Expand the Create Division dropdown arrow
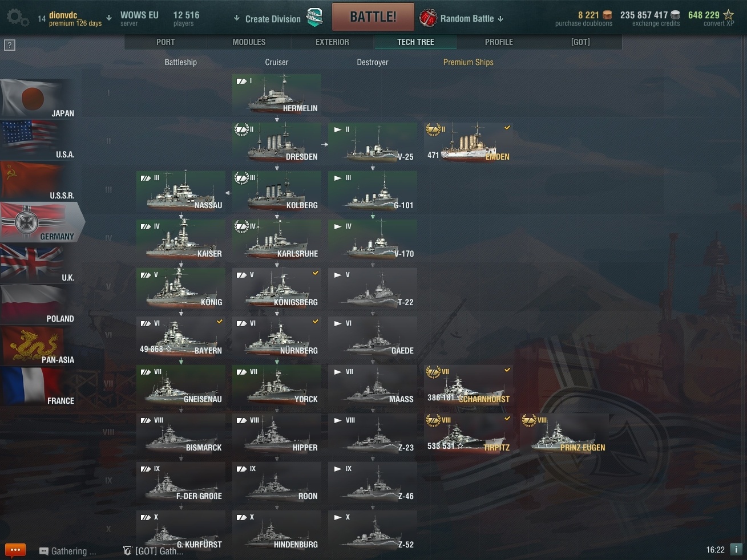 coord(237,18)
